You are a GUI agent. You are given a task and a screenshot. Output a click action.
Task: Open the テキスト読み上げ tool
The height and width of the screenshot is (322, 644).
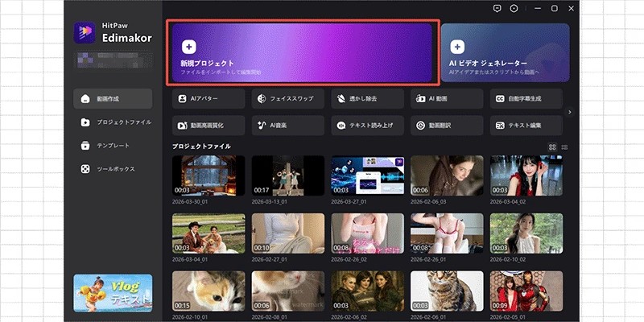click(x=368, y=126)
